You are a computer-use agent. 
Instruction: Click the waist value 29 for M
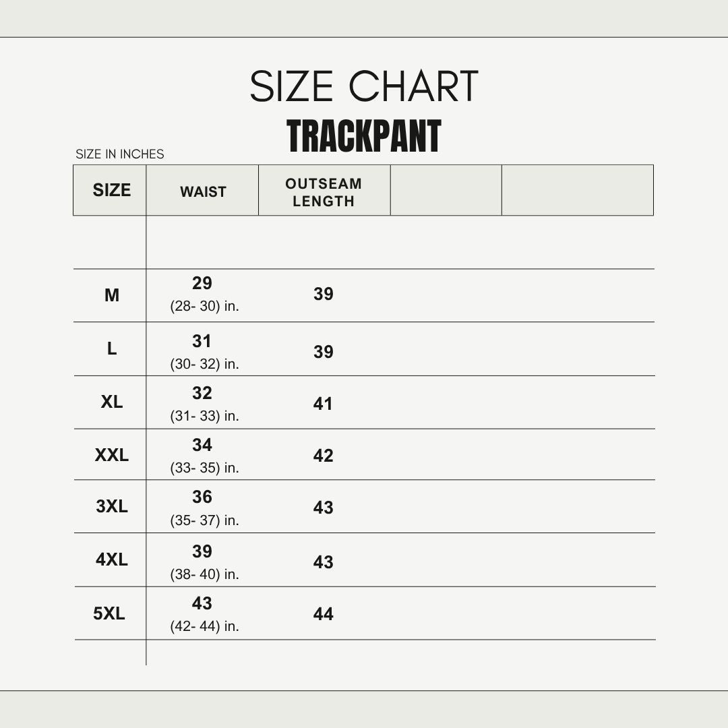[x=202, y=283]
